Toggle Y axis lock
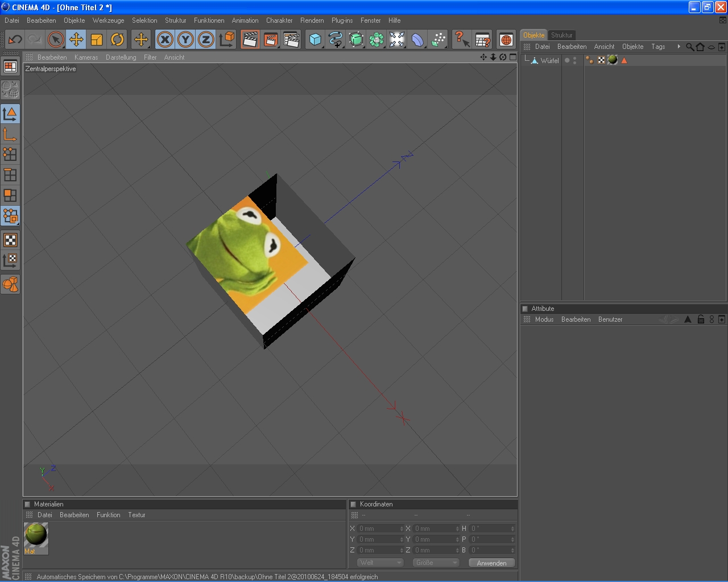This screenshot has width=728, height=582. (185, 39)
